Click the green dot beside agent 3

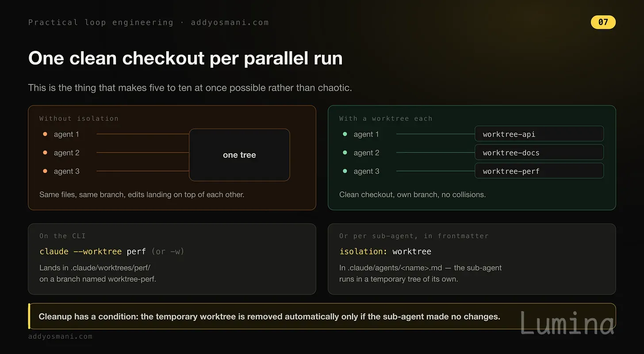(x=345, y=171)
